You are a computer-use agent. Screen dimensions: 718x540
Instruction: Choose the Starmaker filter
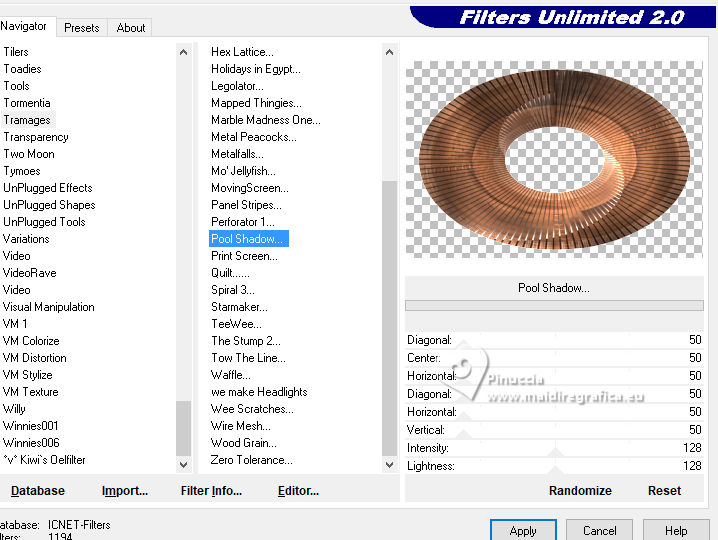click(x=239, y=307)
